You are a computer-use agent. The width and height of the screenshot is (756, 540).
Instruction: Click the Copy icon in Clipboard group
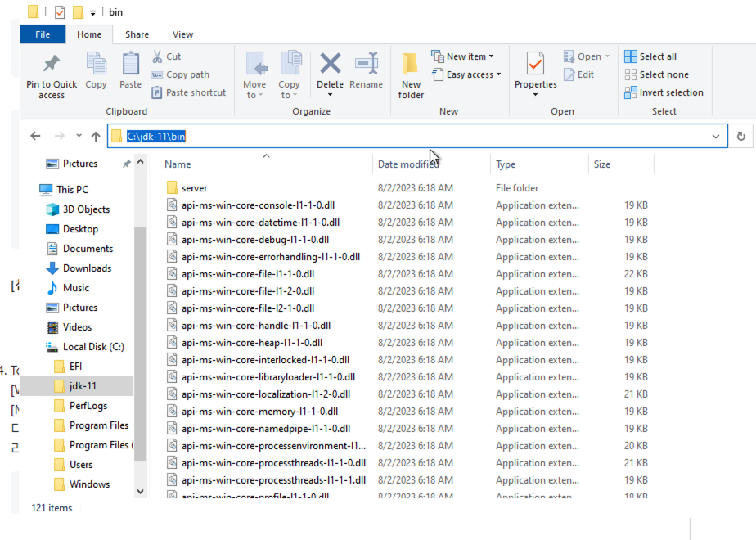[96, 65]
